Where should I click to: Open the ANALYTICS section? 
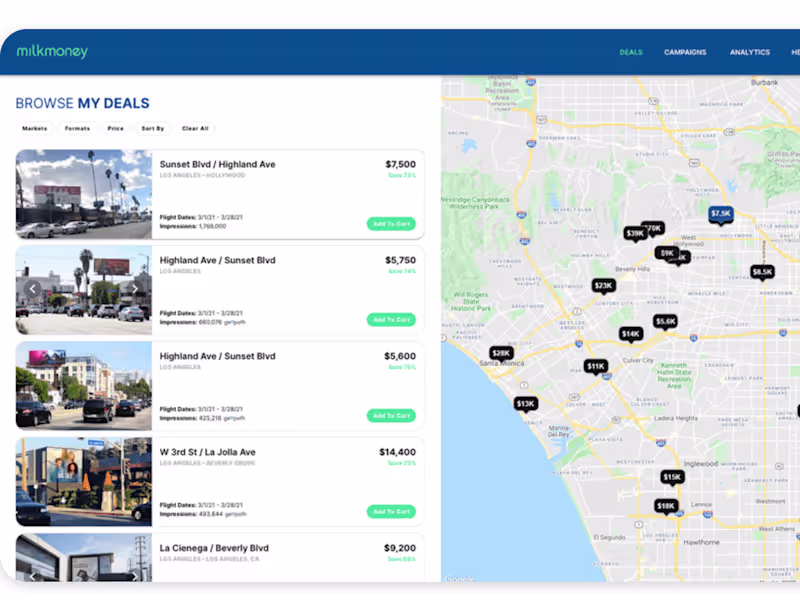[750, 52]
